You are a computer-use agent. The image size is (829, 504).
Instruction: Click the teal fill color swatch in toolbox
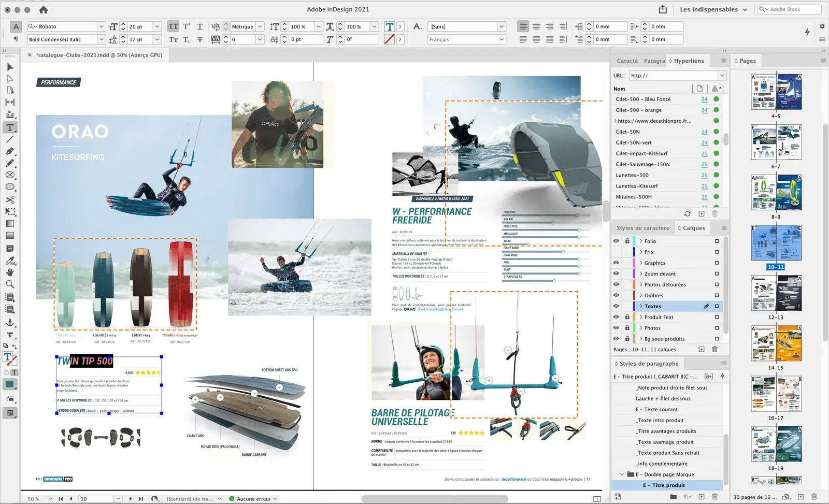[9, 384]
